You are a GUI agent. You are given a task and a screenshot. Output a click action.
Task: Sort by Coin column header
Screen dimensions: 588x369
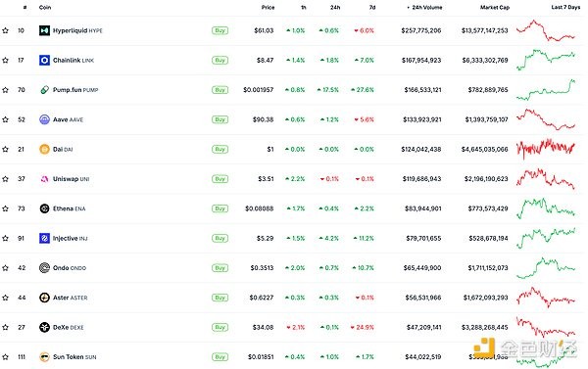point(45,7)
